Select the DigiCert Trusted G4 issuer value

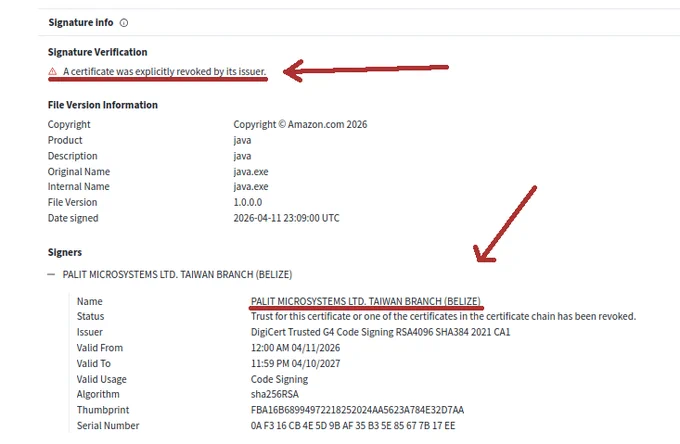click(x=380, y=332)
